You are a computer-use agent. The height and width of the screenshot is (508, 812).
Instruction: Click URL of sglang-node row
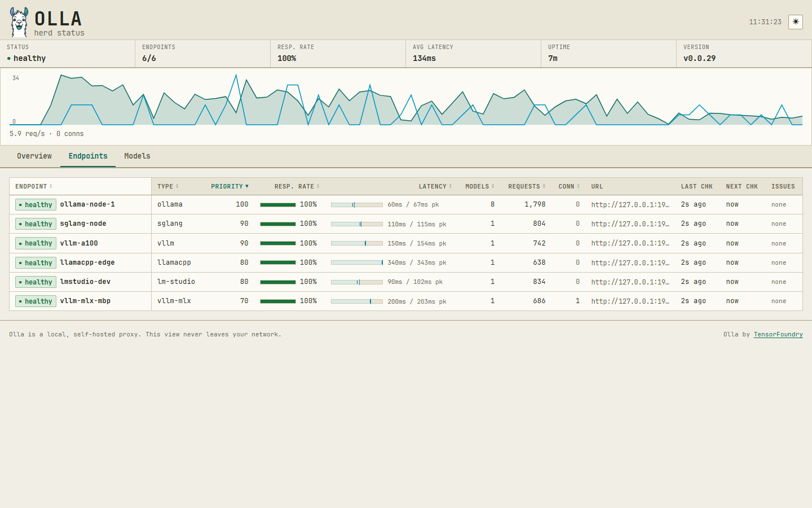coord(630,224)
